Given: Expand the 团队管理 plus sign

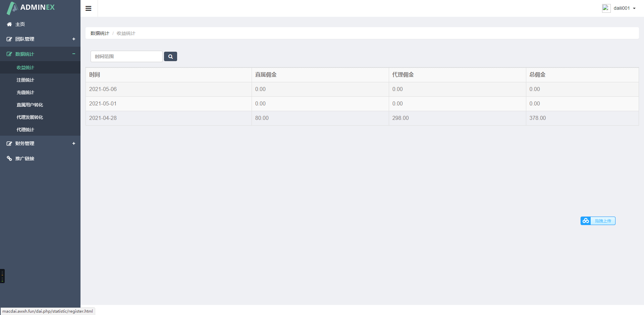Looking at the screenshot, I should point(74,39).
